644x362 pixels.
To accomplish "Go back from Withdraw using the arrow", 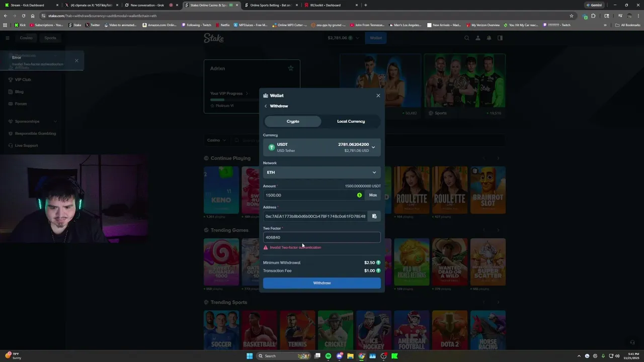I will [x=266, y=106].
